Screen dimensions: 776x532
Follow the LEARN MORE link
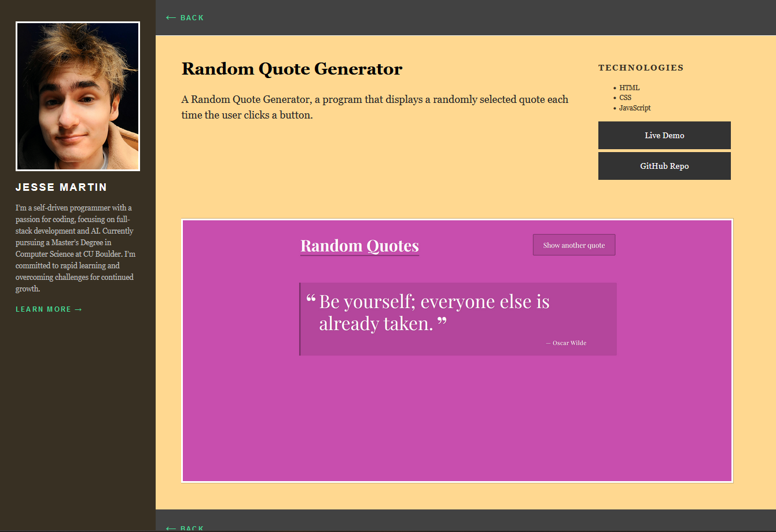(43, 309)
